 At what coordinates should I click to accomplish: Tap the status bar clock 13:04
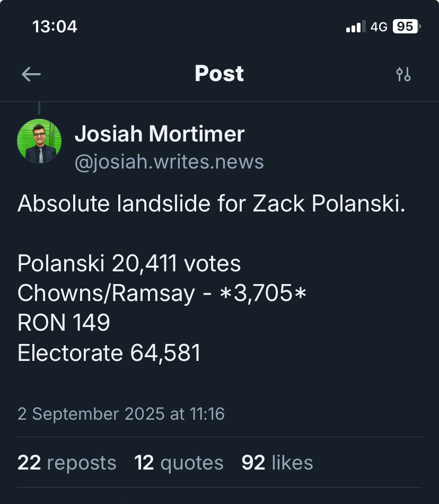(x=55, y=26)
